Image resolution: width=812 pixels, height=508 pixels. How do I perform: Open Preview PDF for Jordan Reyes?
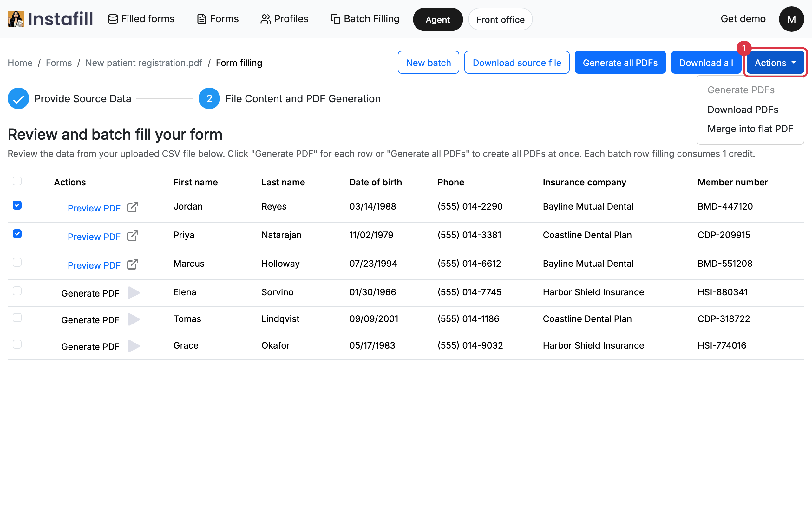click(x=94, y=208)
